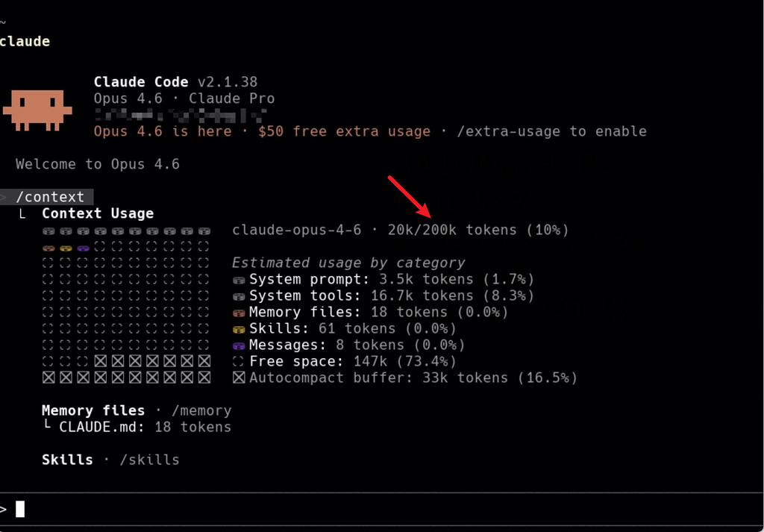Viewport: 764px width, 532px height.
Task: Click the 'claude-opus-4-6' model name
Action: [x=297, y=230]
